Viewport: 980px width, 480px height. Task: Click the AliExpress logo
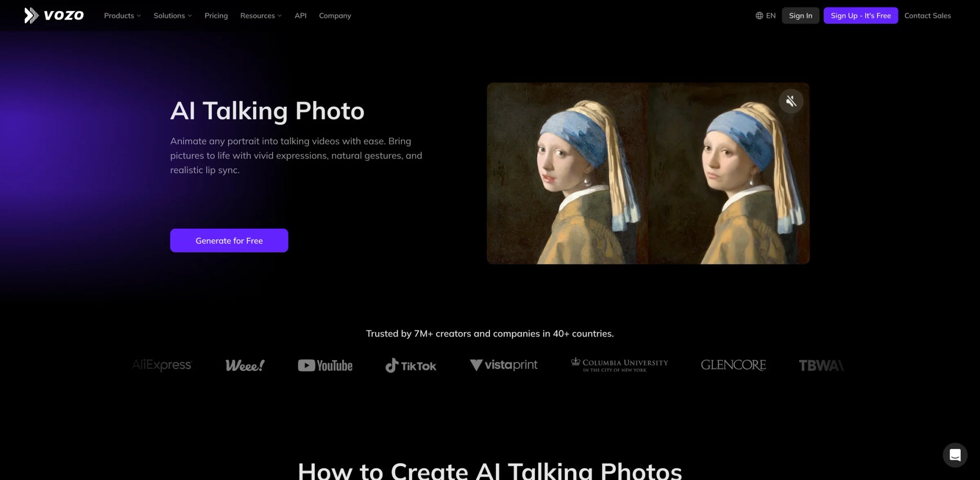[x=162, y=365]
